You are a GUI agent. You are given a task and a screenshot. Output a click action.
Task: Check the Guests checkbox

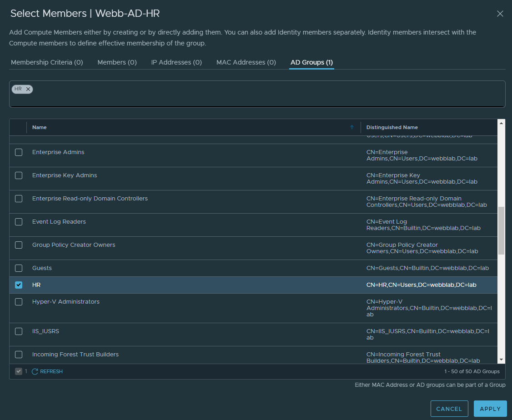pos(19,268)
